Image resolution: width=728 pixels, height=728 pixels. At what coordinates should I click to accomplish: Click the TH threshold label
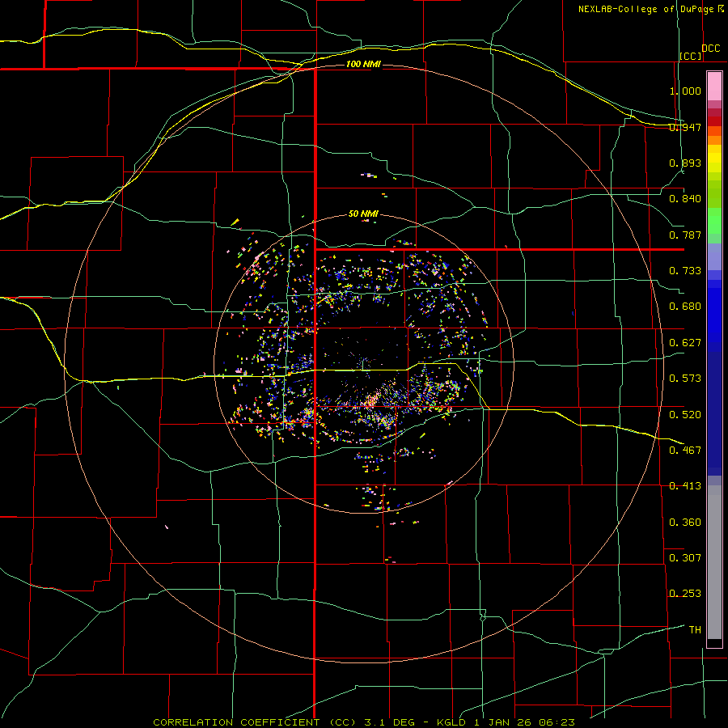(x=695, y=630)
